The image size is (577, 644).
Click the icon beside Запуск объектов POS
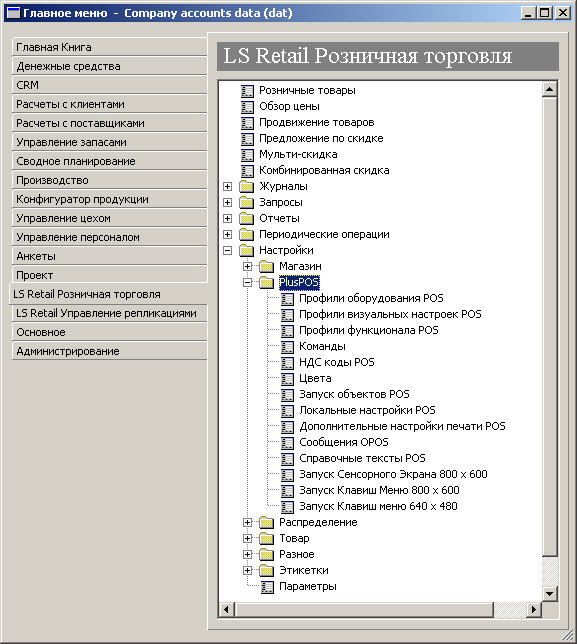(287, 395)
